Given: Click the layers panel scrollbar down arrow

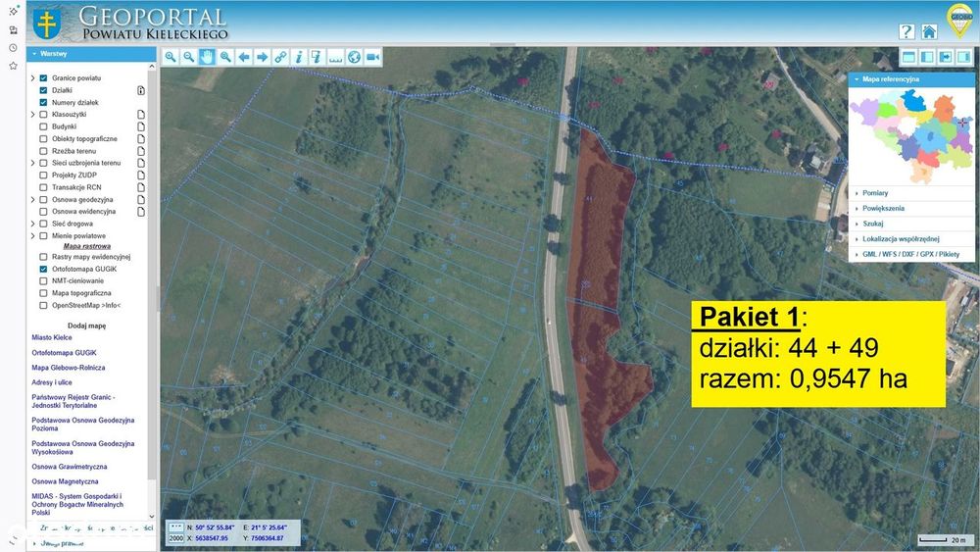Looking at the screenshot, I should click(152, 516).
